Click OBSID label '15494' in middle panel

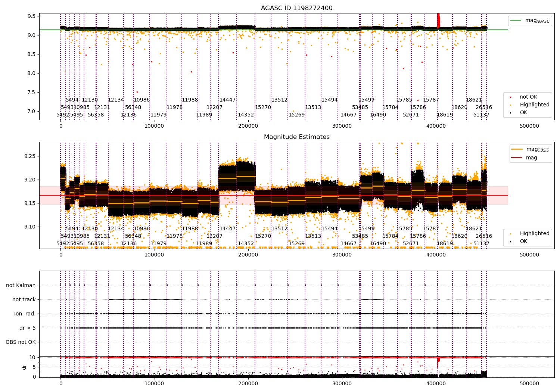[x=329, y=229]
